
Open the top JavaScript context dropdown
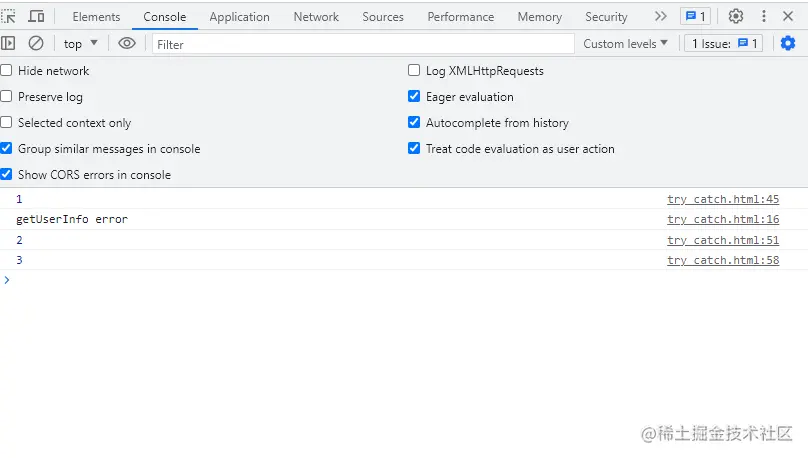tap(81, 44)
